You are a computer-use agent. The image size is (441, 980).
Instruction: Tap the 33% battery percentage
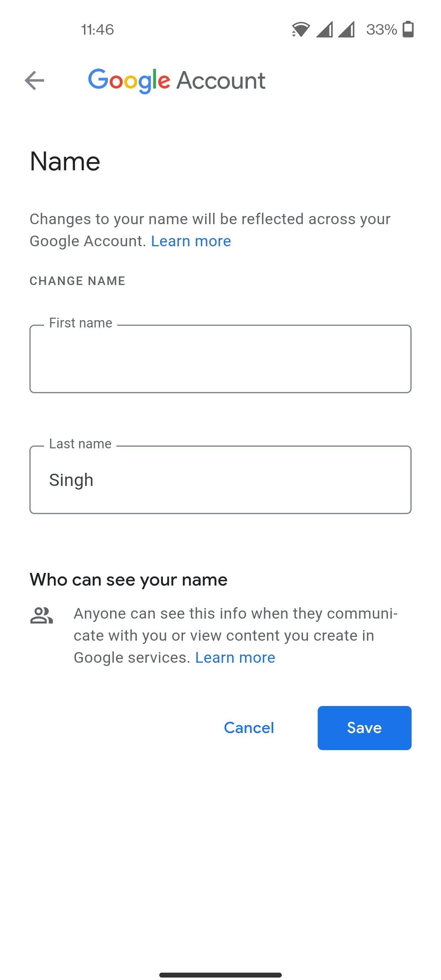(381, 29)
